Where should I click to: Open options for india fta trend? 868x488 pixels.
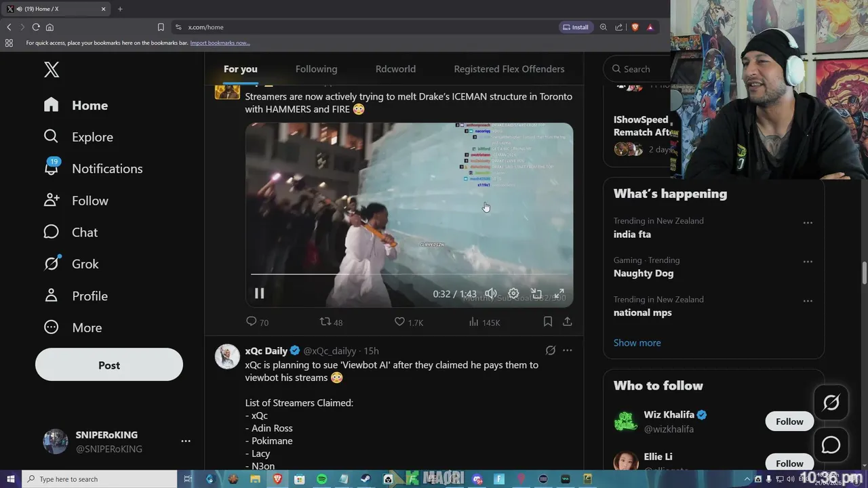[x=808, y=222]
